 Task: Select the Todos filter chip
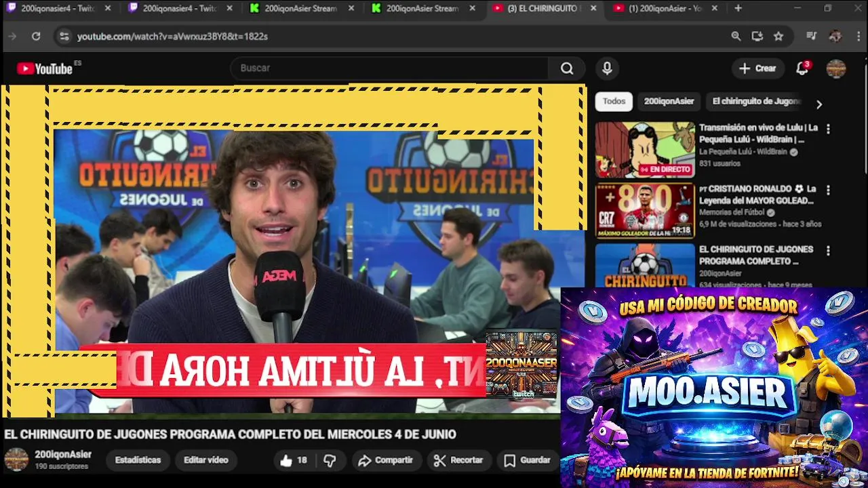pyautogui.click(x=614, y=102)
